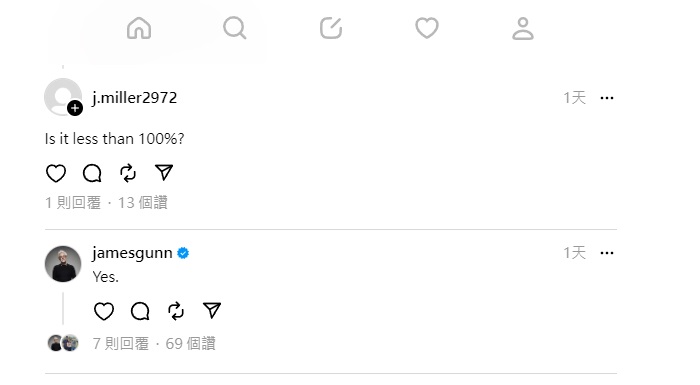Repost j.miller2972's comment
This screenshot has width=700, height=385.
pyautogui.click(x=128, y=173)
